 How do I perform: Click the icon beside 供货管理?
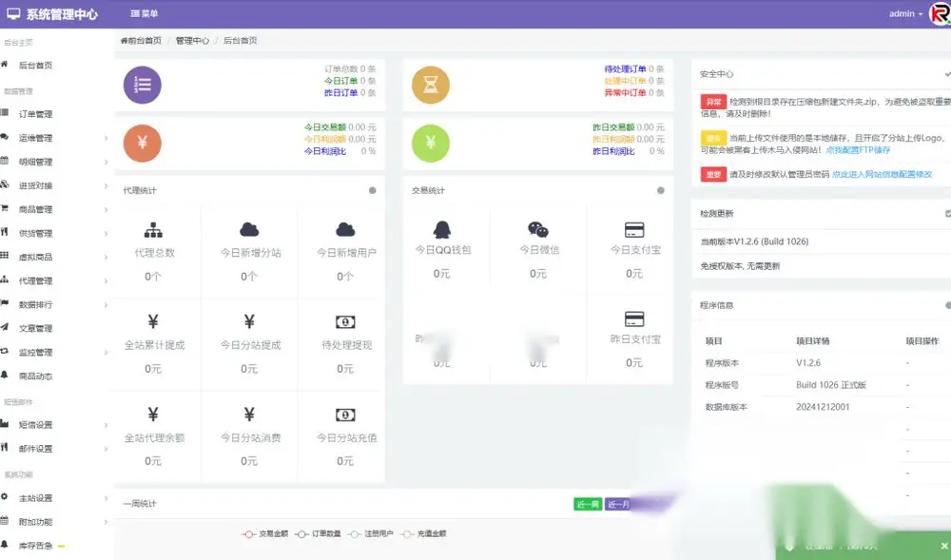point(4,232)
